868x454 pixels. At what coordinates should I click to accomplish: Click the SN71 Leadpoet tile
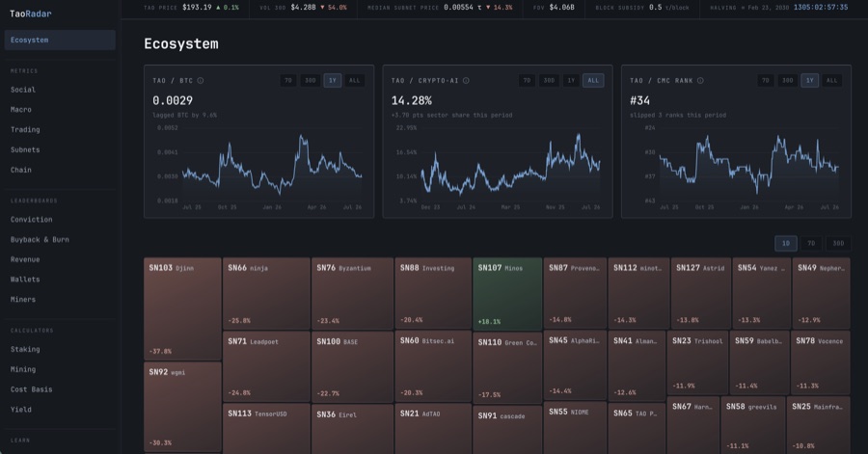266,366
